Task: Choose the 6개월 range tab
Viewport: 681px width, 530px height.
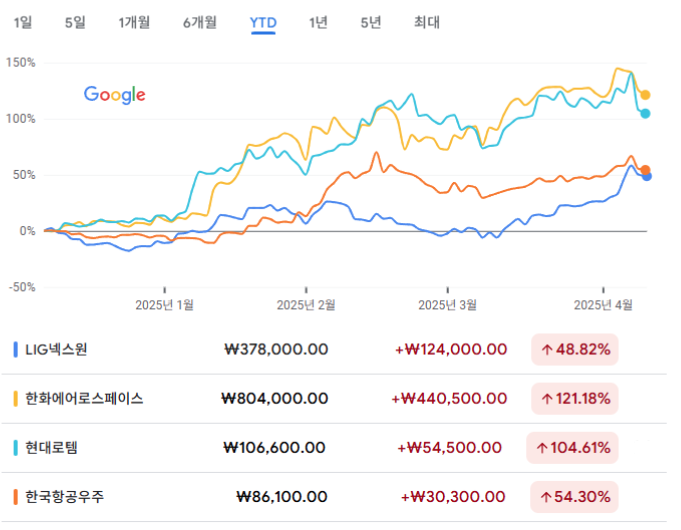Action: coord(200,22)
